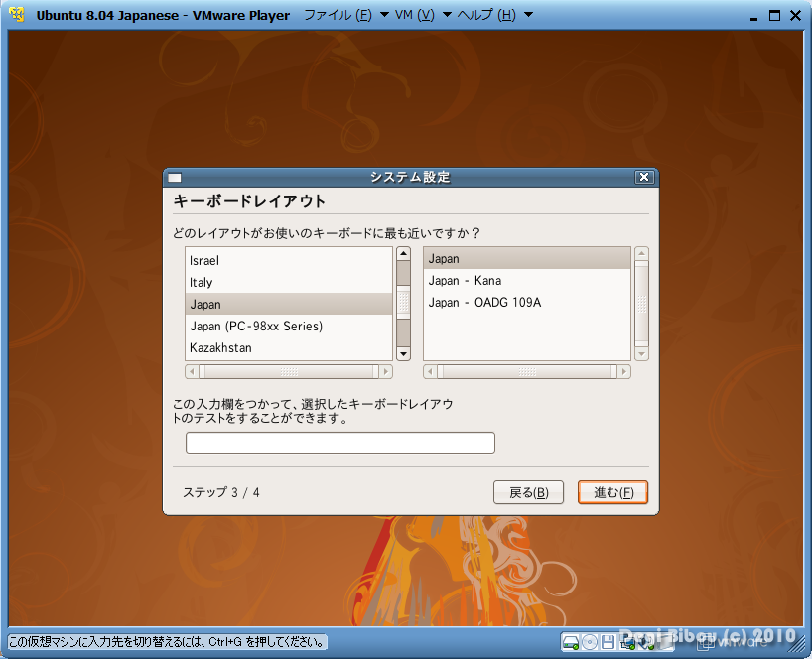812x659 pixels.
Task: Click the hard disk device icon
Action: tap(570, 642)
